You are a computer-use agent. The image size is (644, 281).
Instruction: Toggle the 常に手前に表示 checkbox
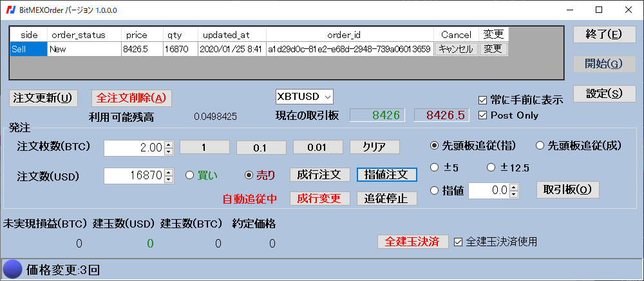[482, 100]
